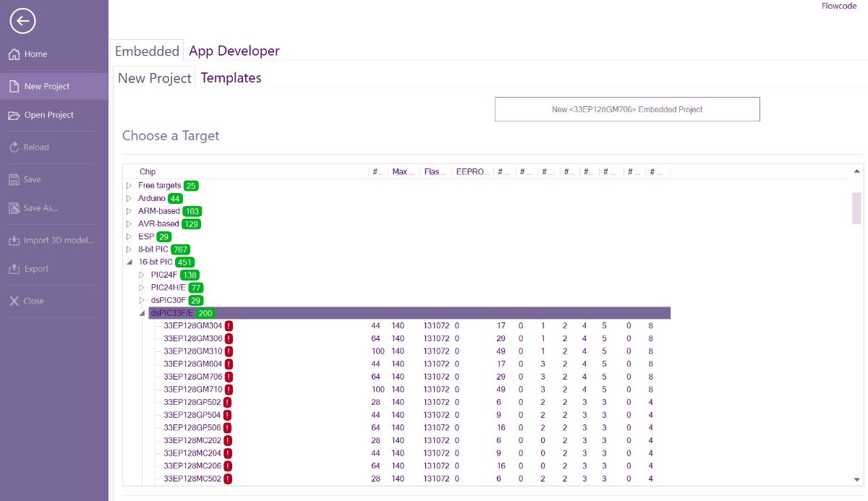The height and width of the screenshot is (501, 868).
Task: Select the New Project tab
Action: pyautogui.click(x=154, y=77)
